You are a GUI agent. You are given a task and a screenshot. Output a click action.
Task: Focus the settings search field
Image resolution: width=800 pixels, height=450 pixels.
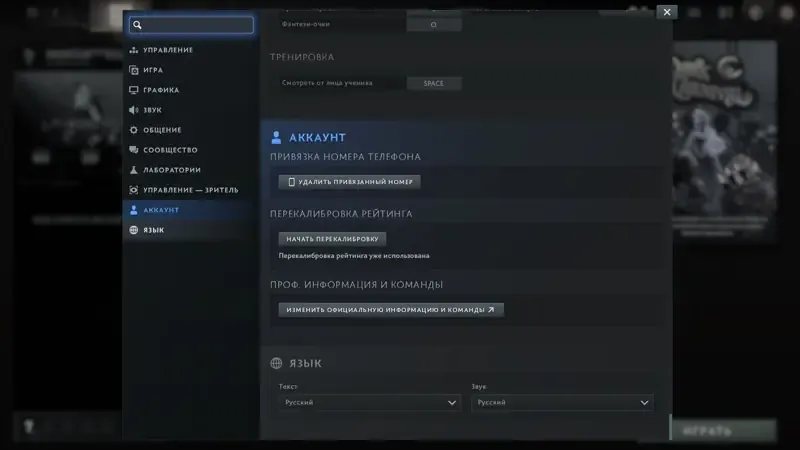click(191, 25)
